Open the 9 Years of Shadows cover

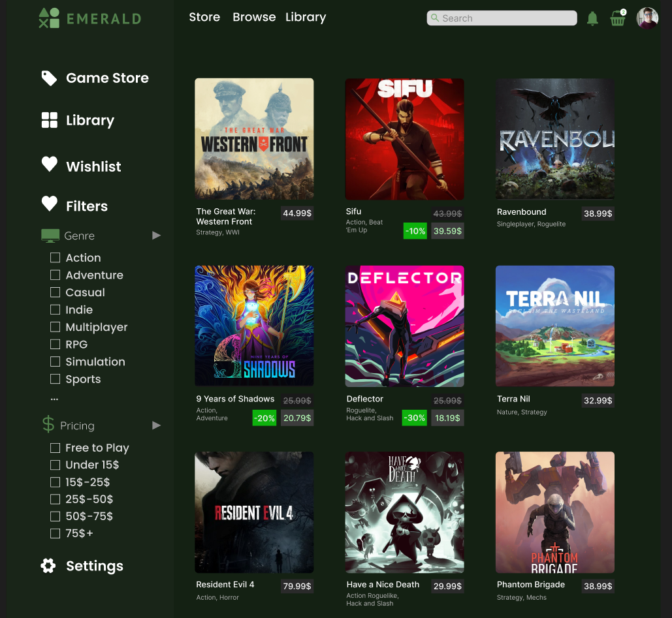pos(254,326)
